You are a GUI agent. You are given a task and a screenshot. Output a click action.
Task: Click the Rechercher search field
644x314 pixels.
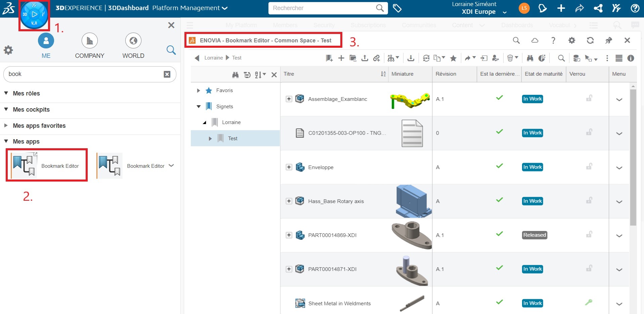tap(323, 8)
